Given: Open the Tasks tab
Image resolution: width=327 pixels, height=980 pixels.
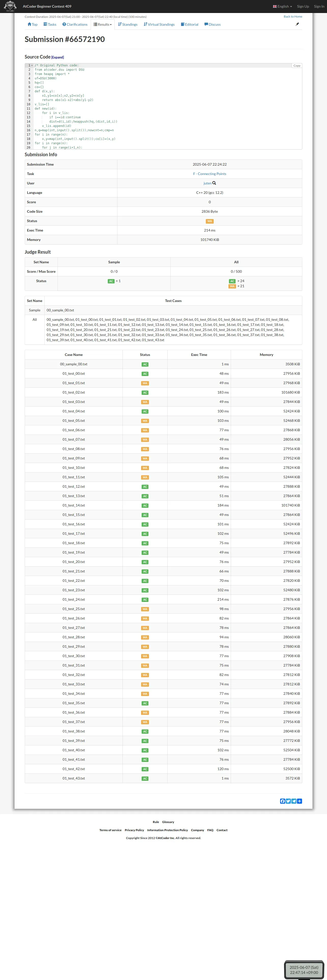Looking at the screenshot, I should coord(50,24).
